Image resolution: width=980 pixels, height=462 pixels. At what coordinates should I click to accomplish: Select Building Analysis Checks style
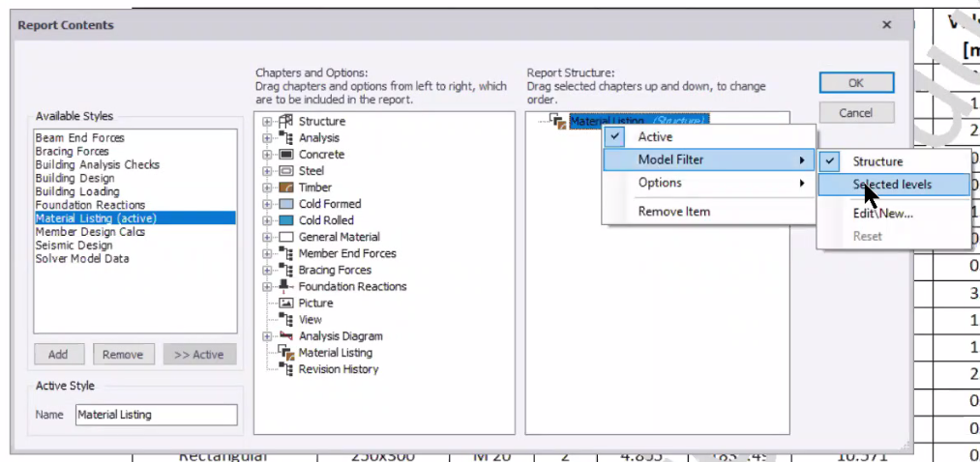[135, 165]
